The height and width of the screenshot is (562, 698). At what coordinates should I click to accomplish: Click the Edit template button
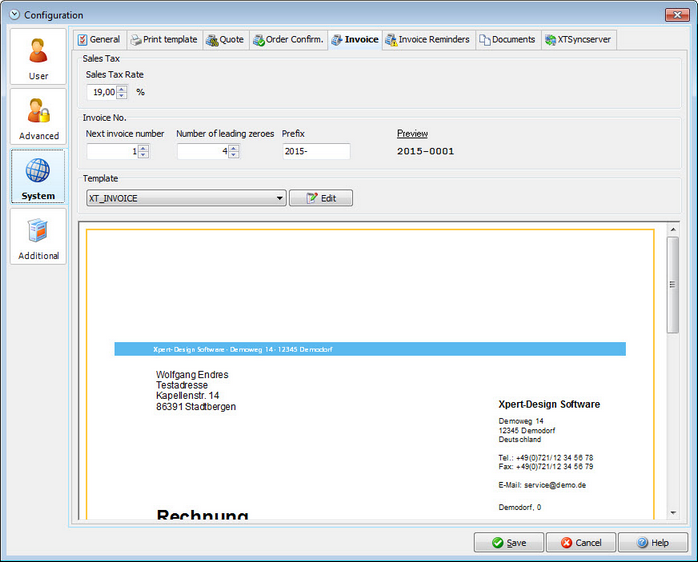pos(321,198)
